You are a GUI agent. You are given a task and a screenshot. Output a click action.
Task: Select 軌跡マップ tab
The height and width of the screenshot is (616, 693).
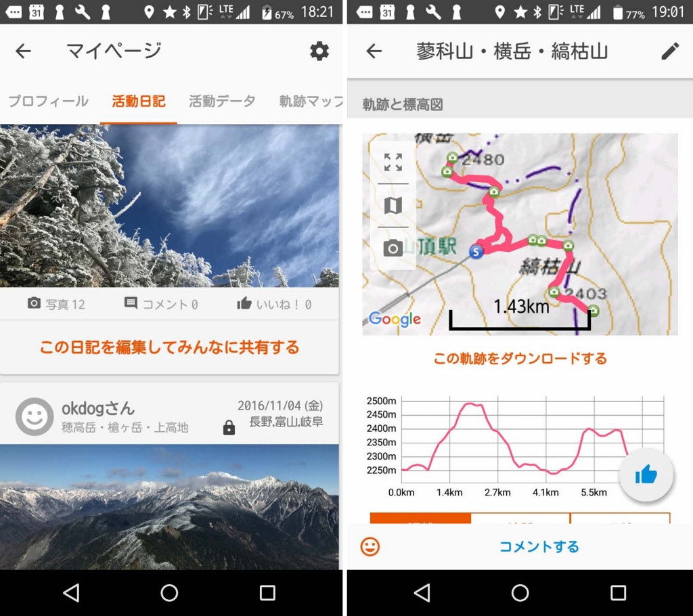311,102
